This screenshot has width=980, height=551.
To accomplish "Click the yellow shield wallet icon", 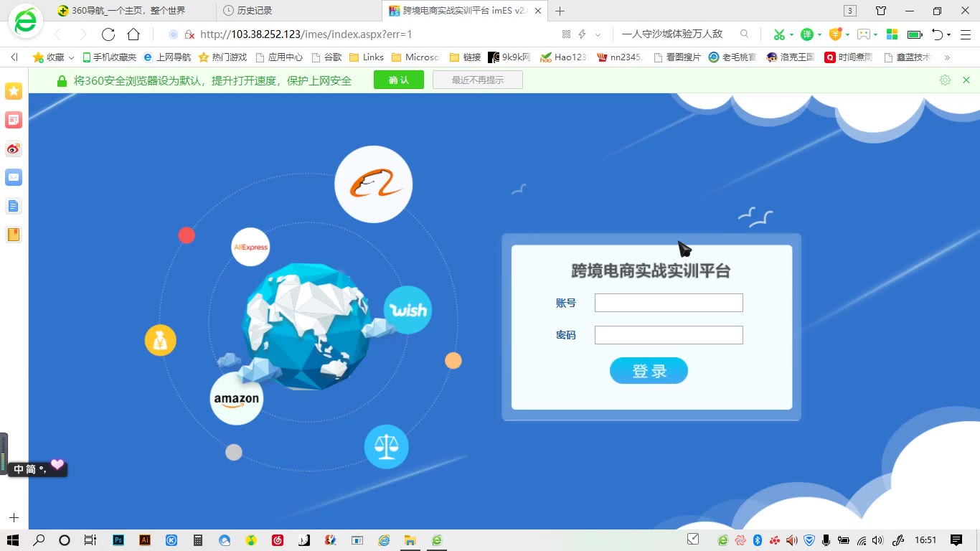I will point(835,34).
